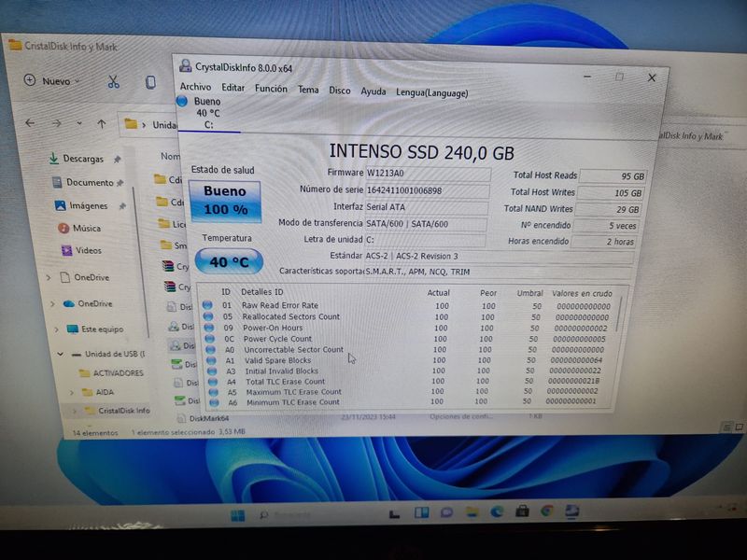Click the Valid Spare Blocks status circle
Screen dimensions: 747x560
coord(211,360)
